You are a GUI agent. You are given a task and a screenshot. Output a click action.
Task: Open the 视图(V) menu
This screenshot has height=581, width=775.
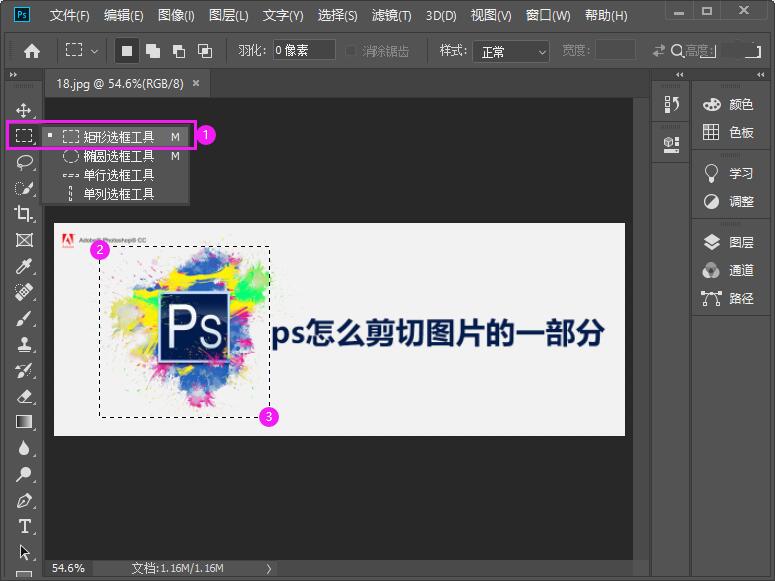click(491, 15)
